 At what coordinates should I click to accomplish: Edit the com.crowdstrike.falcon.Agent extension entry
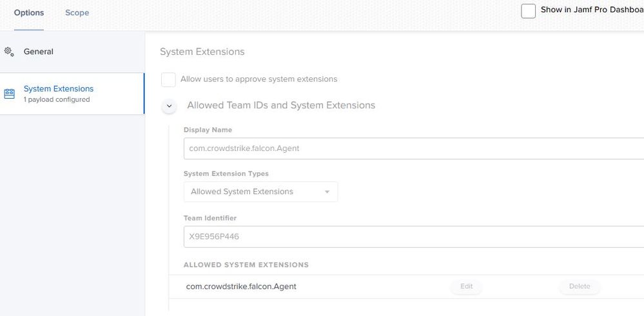(x=466, y=286)
